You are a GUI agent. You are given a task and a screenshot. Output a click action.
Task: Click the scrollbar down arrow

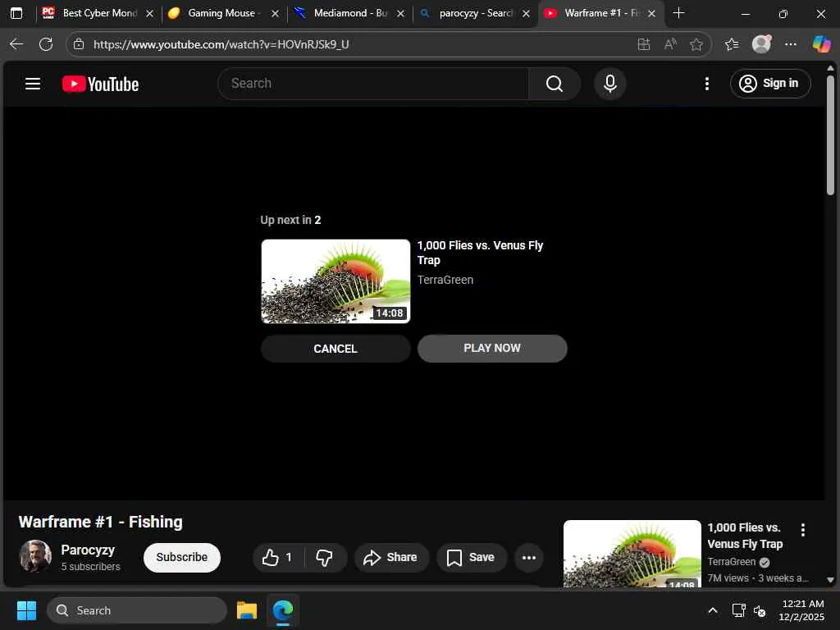[x=830, y=580]
